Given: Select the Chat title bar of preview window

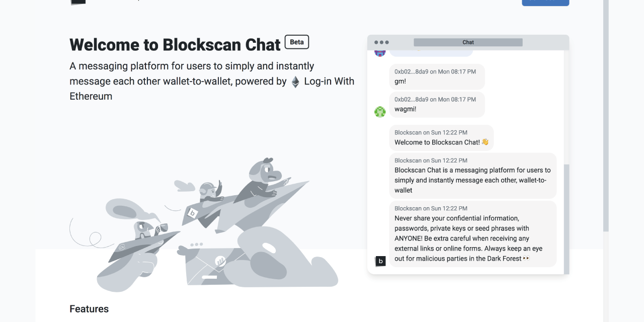Looking at the screenshot, I should pyautogui.click(x=468, y=42).
